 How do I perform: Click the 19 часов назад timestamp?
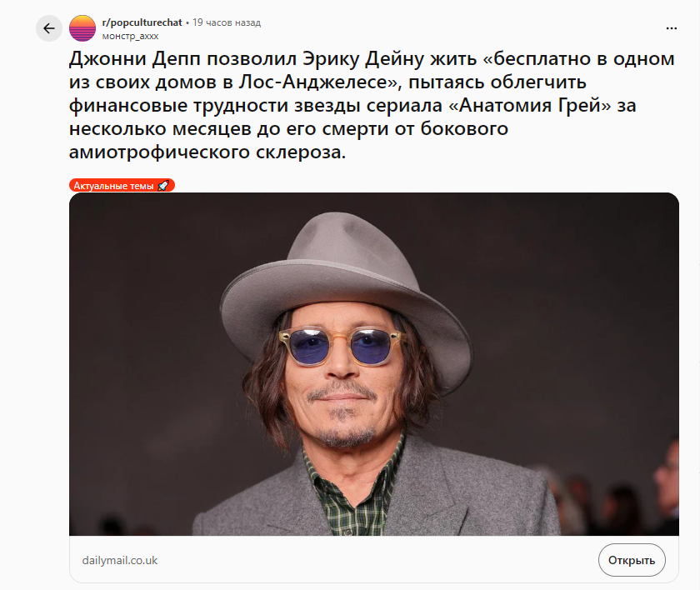[227, 22]
